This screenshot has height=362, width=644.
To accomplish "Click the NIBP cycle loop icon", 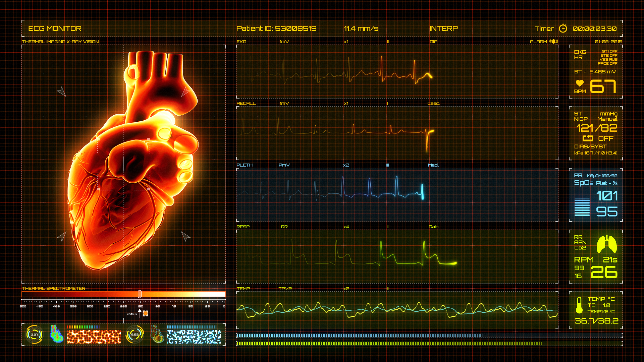I will [588, 138].
